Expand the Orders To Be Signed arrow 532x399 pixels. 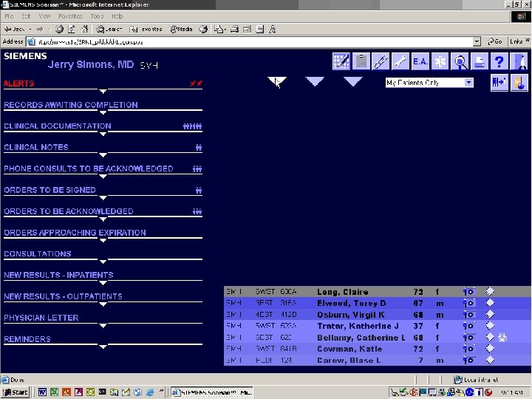[x=103, y=198]
